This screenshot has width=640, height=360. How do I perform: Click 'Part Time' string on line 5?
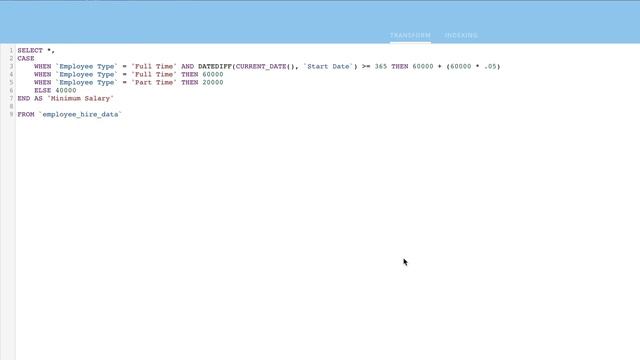pos(154,82)
